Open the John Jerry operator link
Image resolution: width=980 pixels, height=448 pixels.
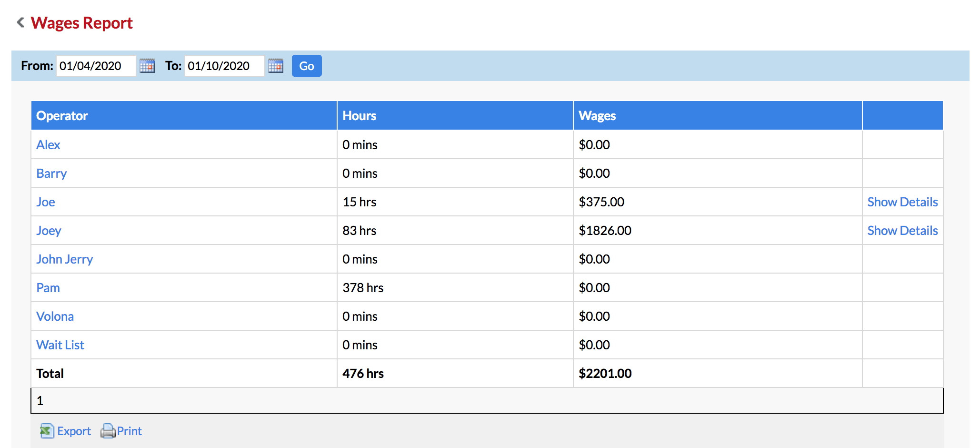pos(65,259)
